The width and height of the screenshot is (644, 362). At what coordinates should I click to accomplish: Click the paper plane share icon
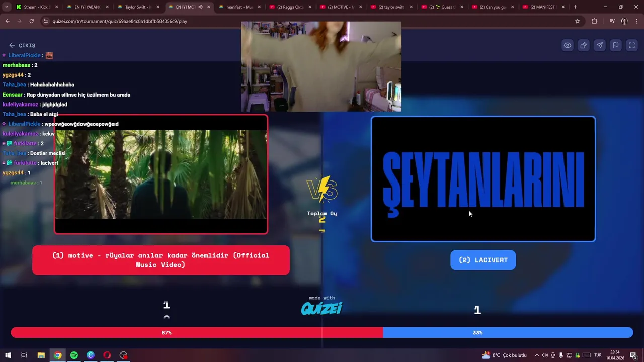pos(600,45)
